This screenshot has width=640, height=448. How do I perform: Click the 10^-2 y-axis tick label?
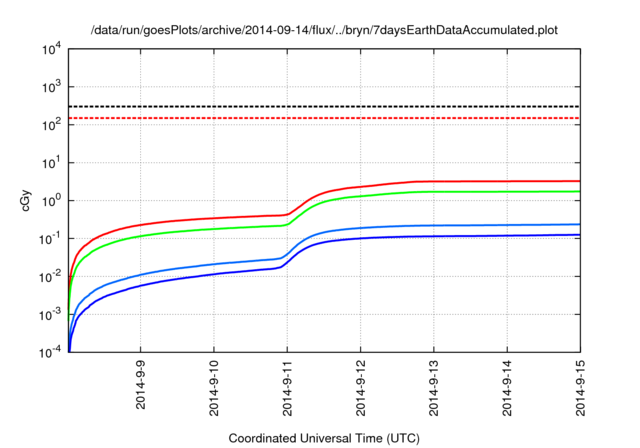tap(50, 277)
